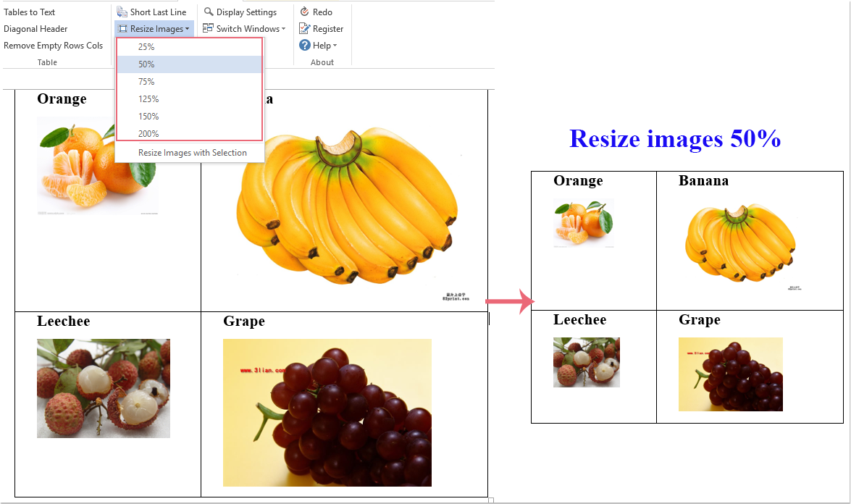Click the Display Settings magnifier icon
Viewport: 851px width, 504px height.
209,12
